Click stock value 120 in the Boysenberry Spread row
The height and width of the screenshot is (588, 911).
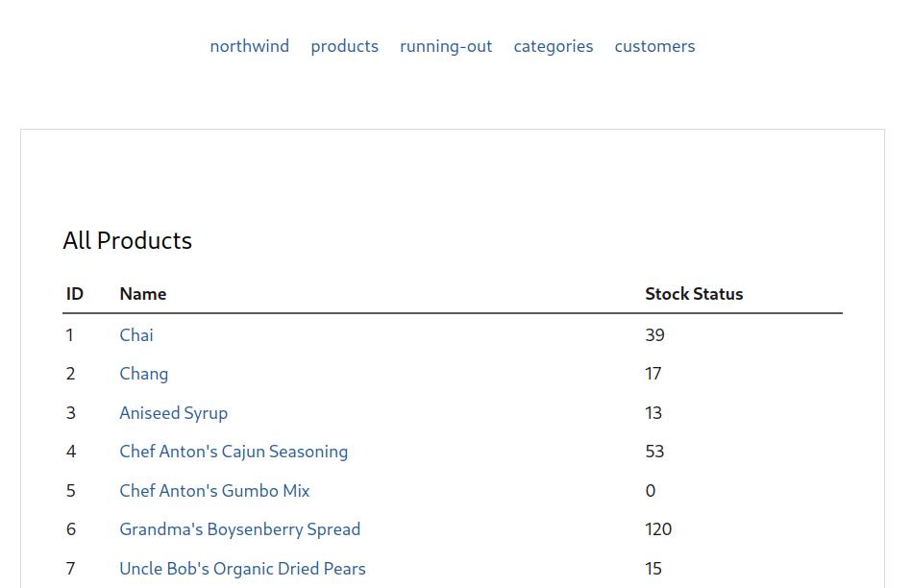click(658, 529)
